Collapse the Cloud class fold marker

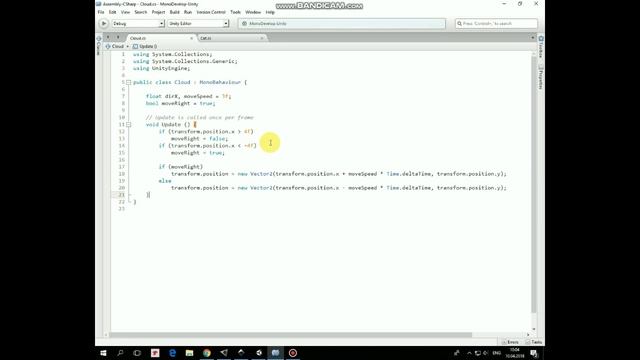129,82
